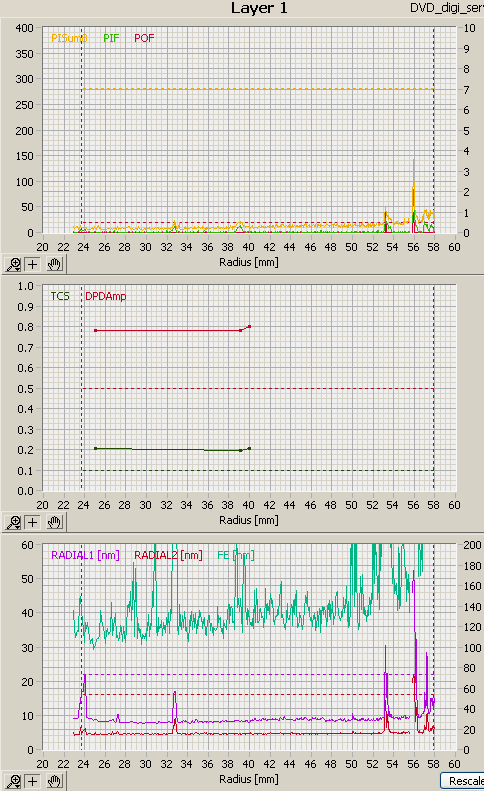The height and width of the screenshot is (791, 484).
Task: Click the RADIAL1 [nm] legend label
Action: tap(85, 555)
